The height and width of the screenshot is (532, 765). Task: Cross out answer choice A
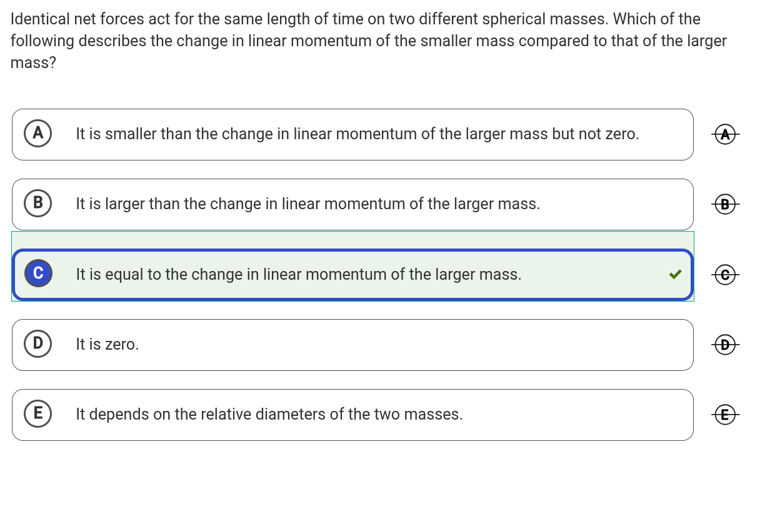(725, 134)
